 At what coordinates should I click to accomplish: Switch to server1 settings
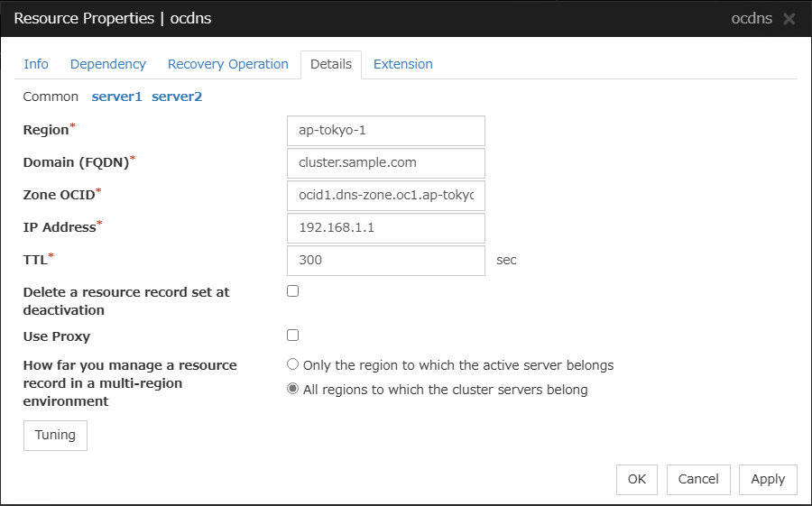[116, 97]
